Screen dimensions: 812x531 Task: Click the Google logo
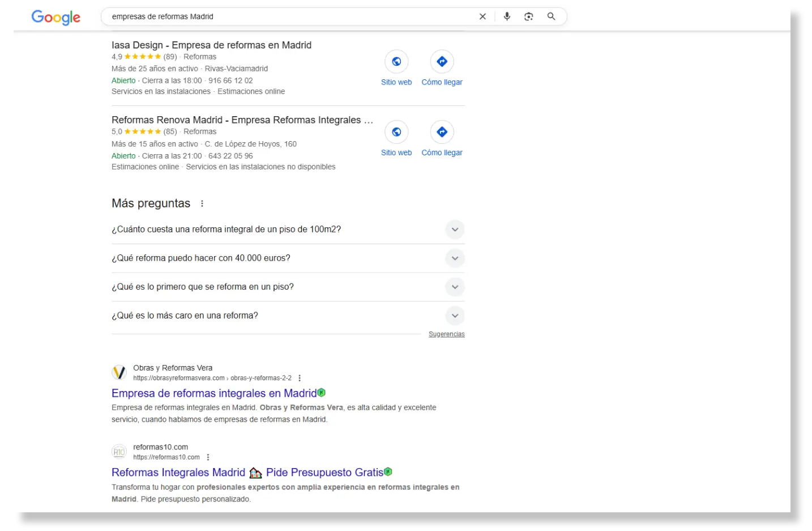coord(55,17)
